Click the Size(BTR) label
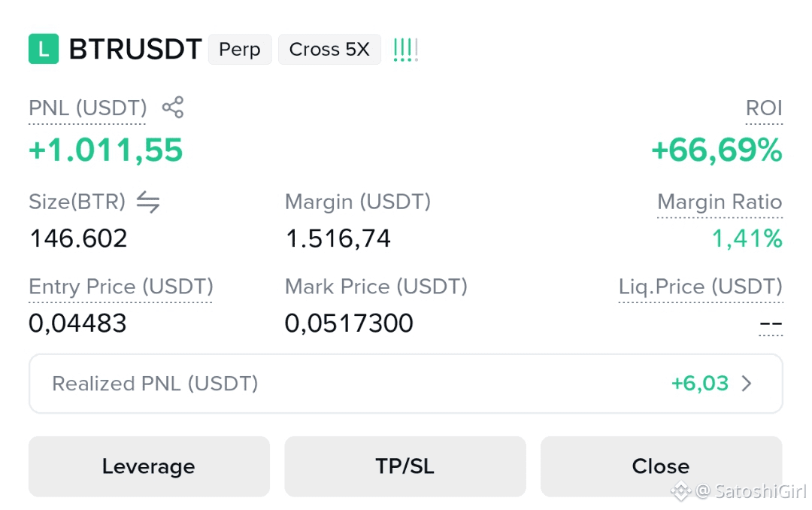812x510 pixels. point(77,202)
